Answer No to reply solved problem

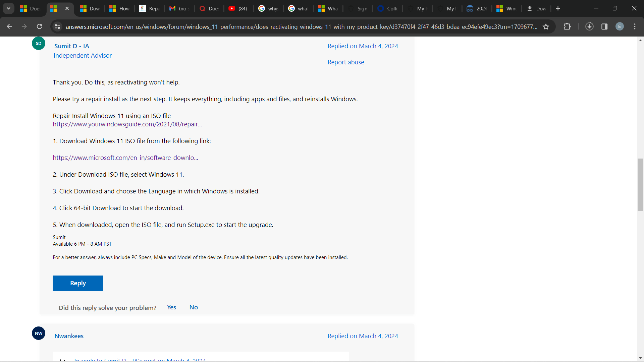tap(194, 307)
